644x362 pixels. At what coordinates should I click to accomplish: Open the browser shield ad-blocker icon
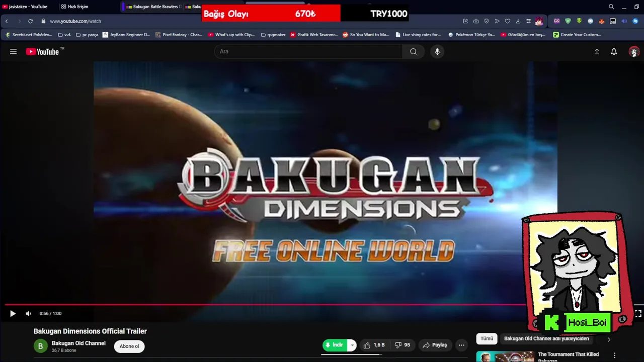point(487,21)
